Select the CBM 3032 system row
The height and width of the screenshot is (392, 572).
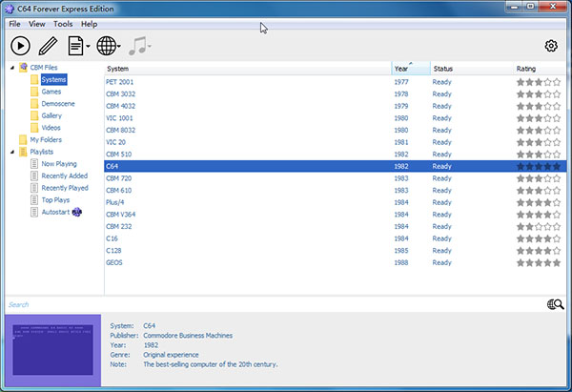click(x=335, y=94)
